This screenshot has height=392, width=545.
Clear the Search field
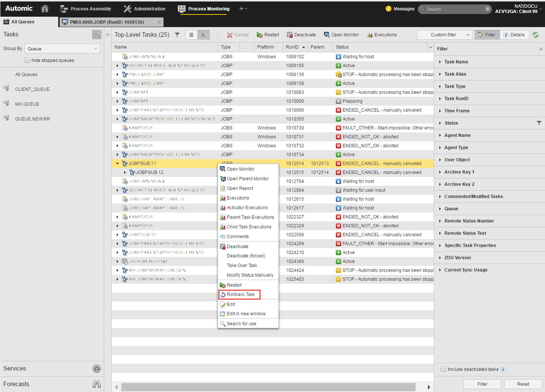[x=488, y=9]
